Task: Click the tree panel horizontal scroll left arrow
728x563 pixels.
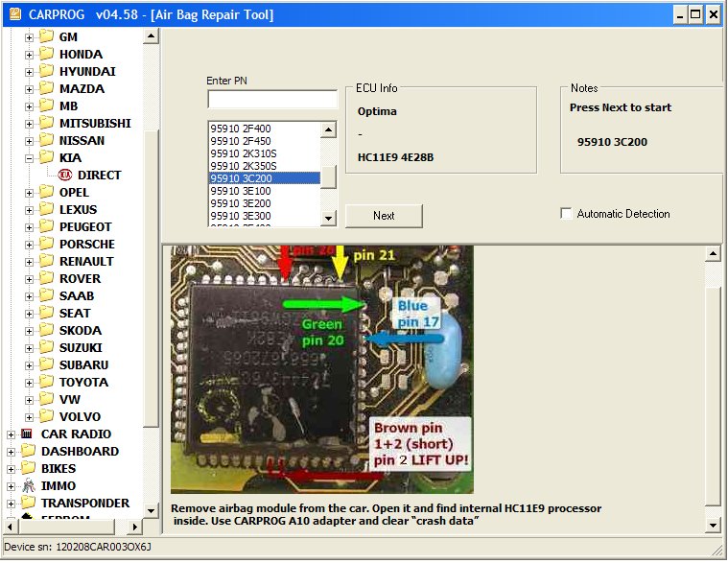Action: coord(11,527)
